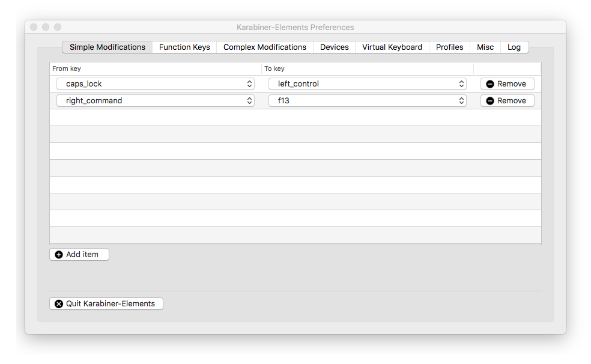Remove the right_command mapping row
Screen dimensions: 591x364
[508, 100]
